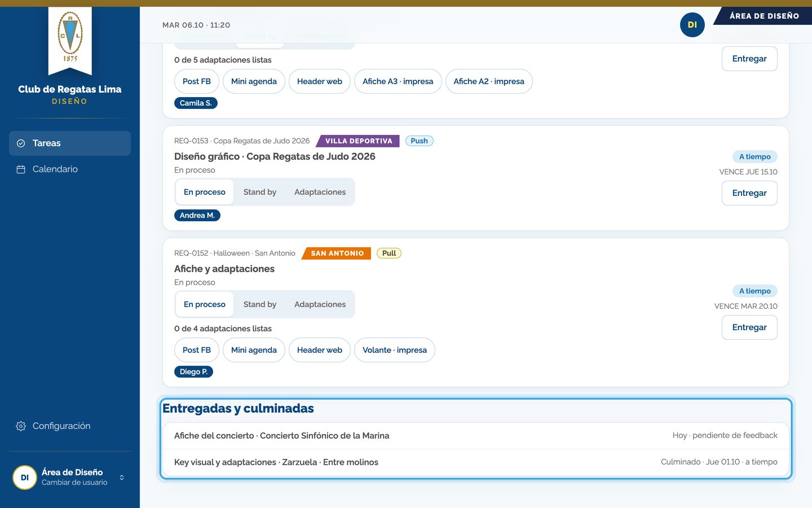This screenshot has width=812, height=508.
Task: Click Entregar for Afiche y adaptaciones
Action: (749, 327)
